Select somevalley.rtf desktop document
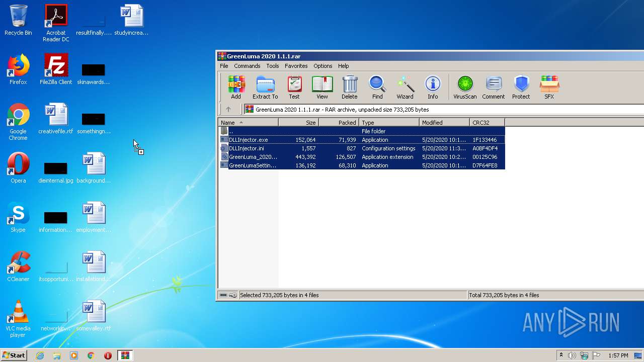The height and width of the screenshot is (362, 644). 94,316
